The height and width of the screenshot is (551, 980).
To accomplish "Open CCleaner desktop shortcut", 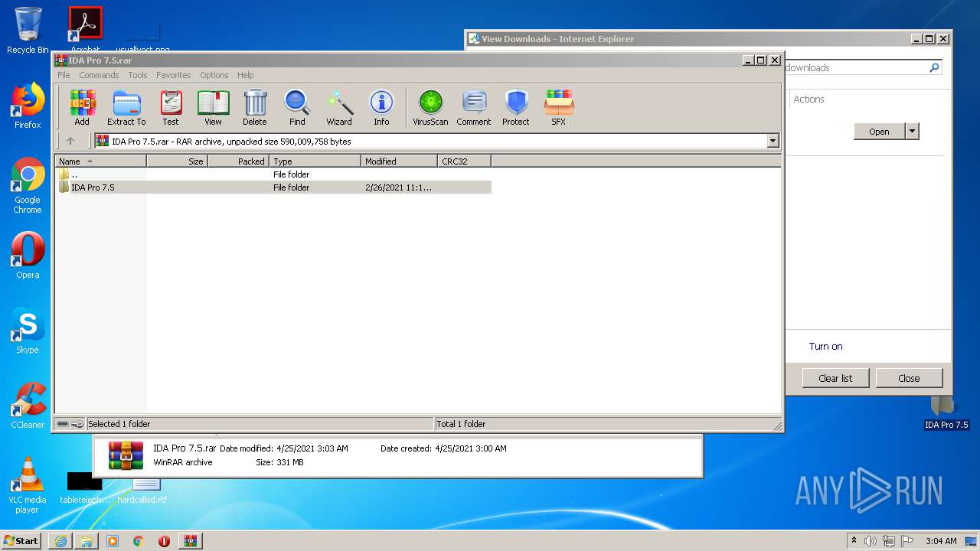I will coord(28,406).
